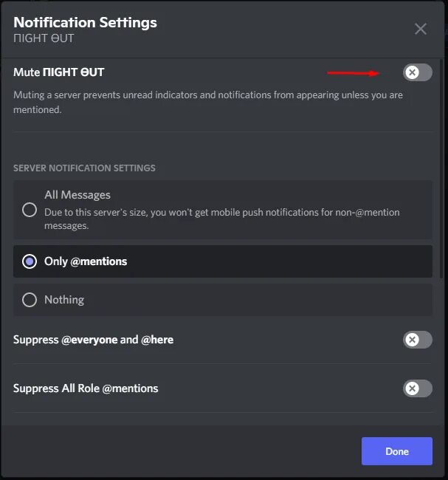This screenshot has height=480, width=448.
Task: Choose the Only @mentions radio circle
Action: tap(30, 261)
